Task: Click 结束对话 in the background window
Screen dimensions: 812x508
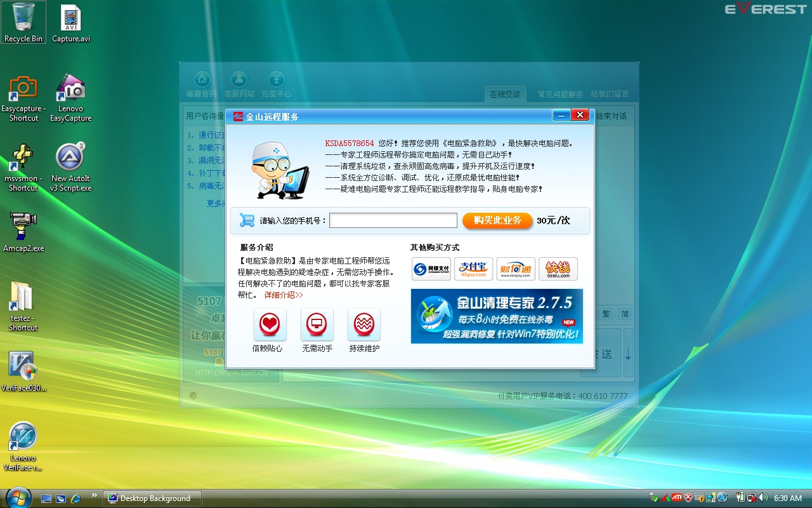Action: [x=610, y=116]
